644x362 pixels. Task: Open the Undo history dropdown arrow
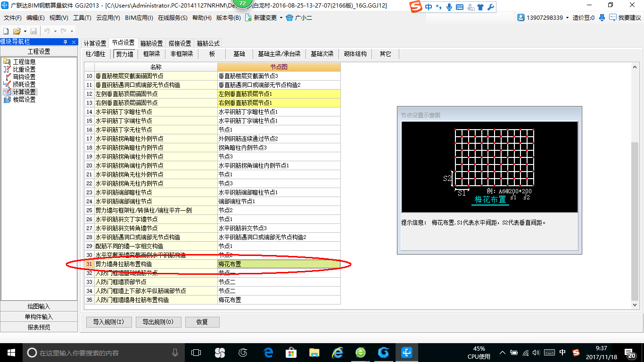55,31
